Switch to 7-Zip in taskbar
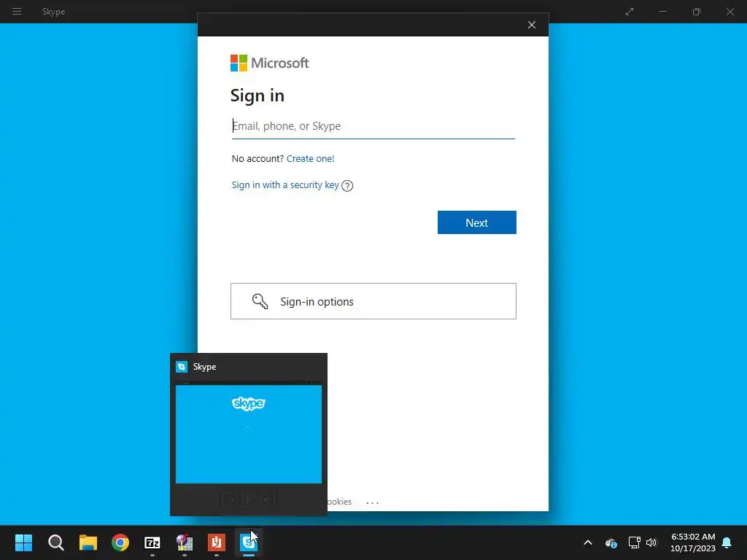This screenshot has width=747, height=560. tap(152, 542)
